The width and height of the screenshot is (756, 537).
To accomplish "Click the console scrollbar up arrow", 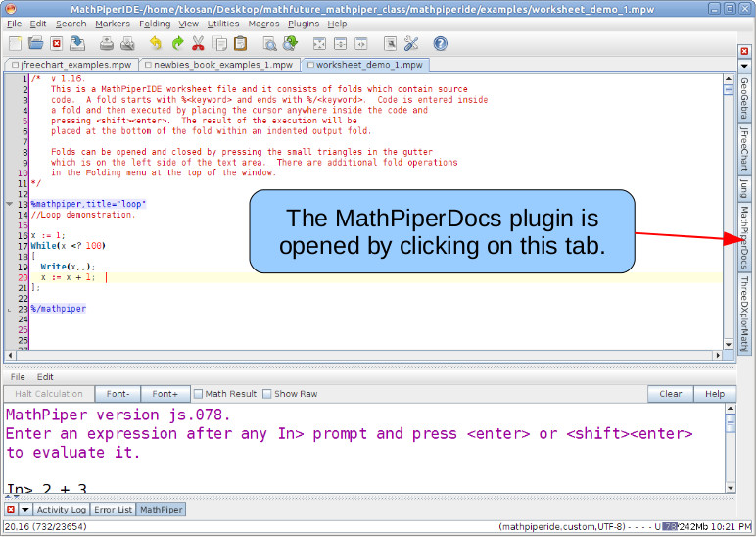I will click(731, 410).
